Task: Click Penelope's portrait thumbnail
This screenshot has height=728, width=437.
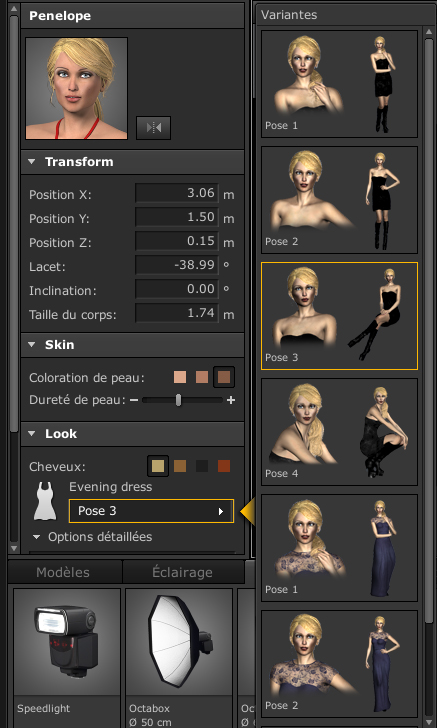Action: (x=77, y=89)
